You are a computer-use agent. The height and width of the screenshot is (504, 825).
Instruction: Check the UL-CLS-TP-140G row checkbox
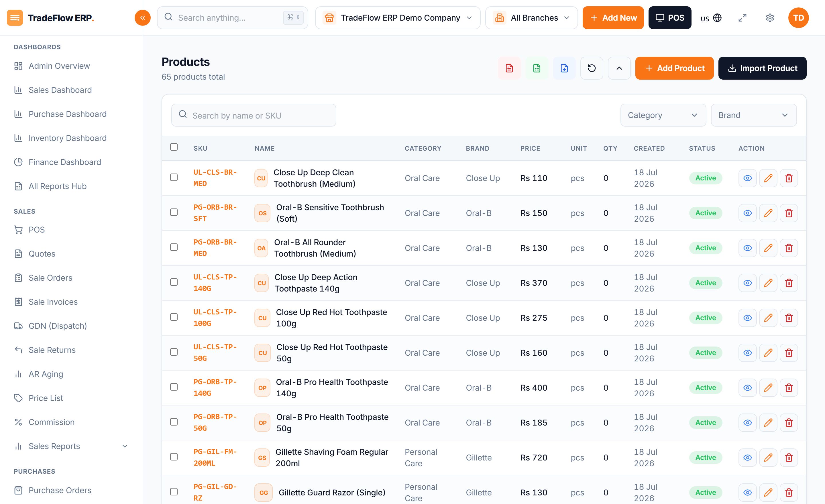click(x=174, y=282)
